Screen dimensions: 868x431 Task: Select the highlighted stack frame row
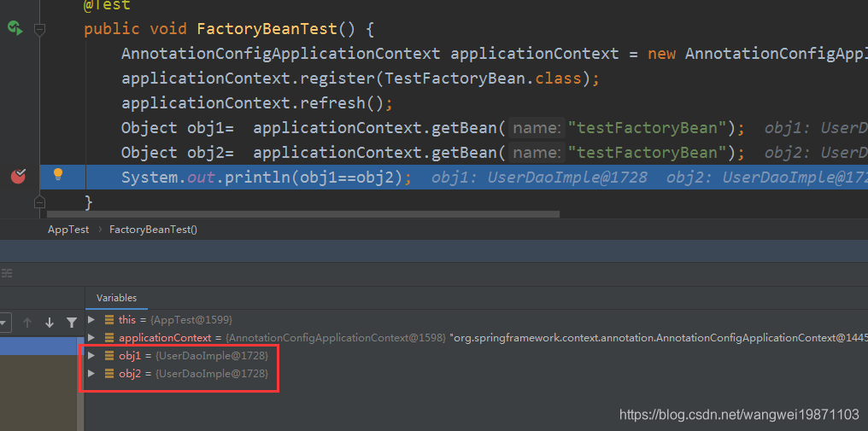coord(38,346)
